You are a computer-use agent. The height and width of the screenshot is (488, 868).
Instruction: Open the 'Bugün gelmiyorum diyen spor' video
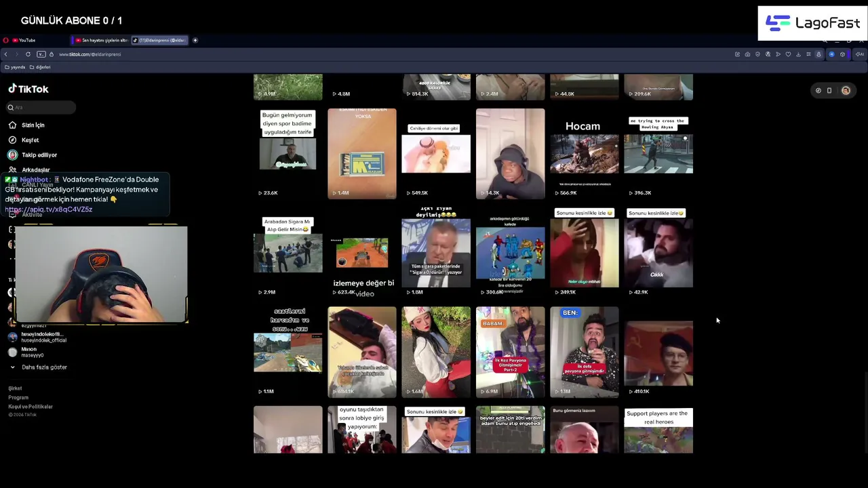coord(288,154)
